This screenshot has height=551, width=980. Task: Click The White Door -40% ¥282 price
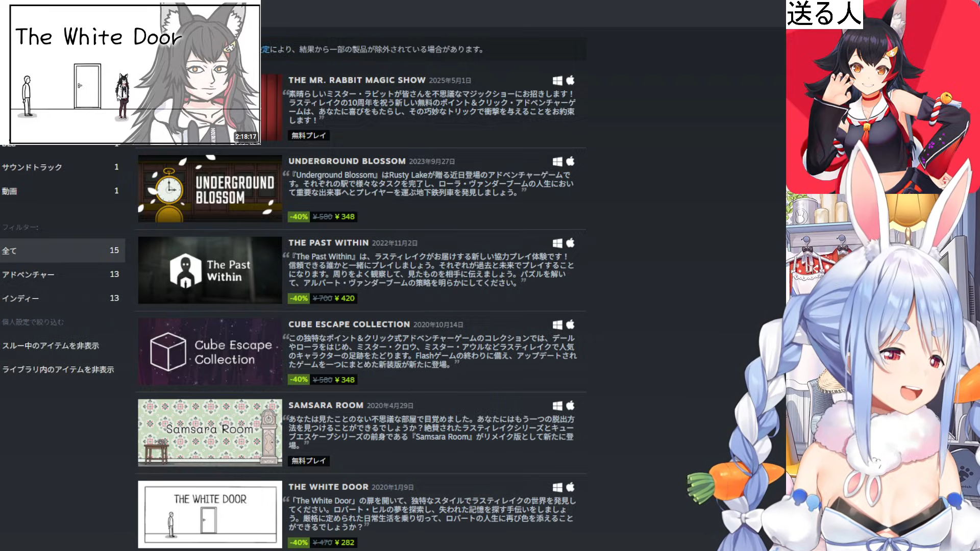[323, 543]
